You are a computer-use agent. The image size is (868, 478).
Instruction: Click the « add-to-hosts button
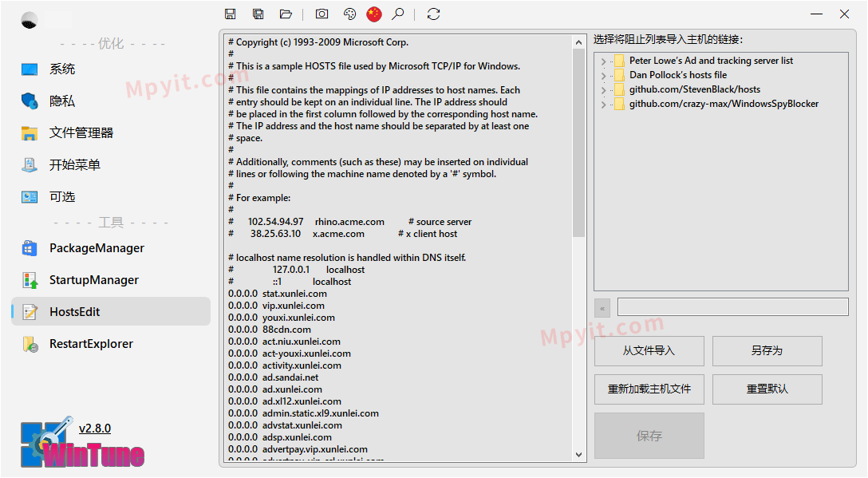pyautogui.click(x=602, y=308)
